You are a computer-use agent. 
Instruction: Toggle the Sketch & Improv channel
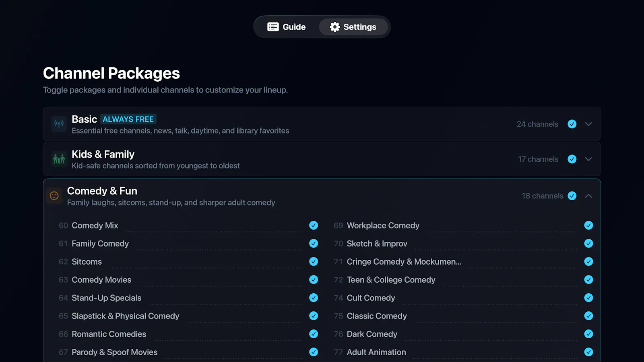pyautogui.click(x=588, y=243)
